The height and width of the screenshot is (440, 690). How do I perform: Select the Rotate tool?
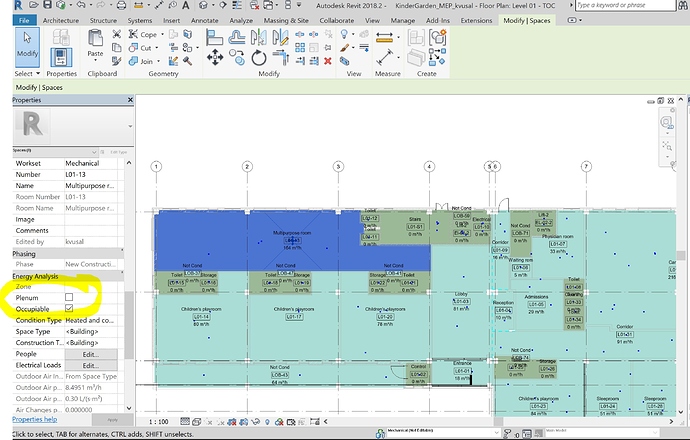[x=259, y=58]
